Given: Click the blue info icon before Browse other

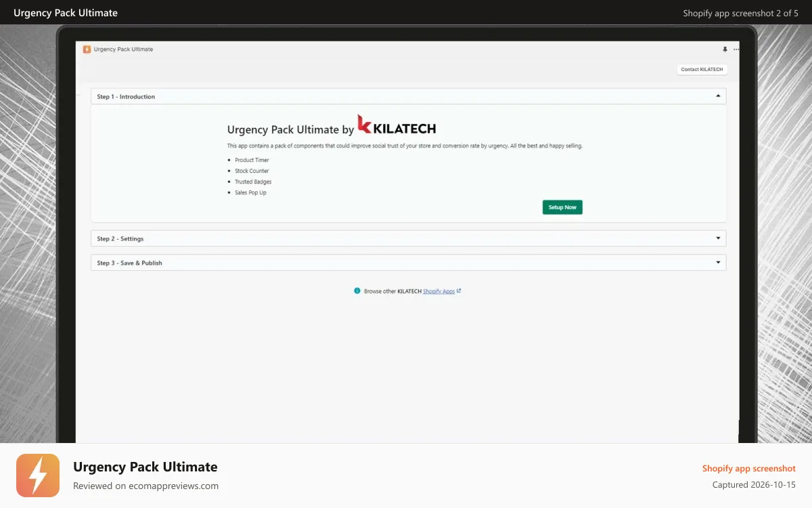Looking at the screenshot, I should (357, 291).
